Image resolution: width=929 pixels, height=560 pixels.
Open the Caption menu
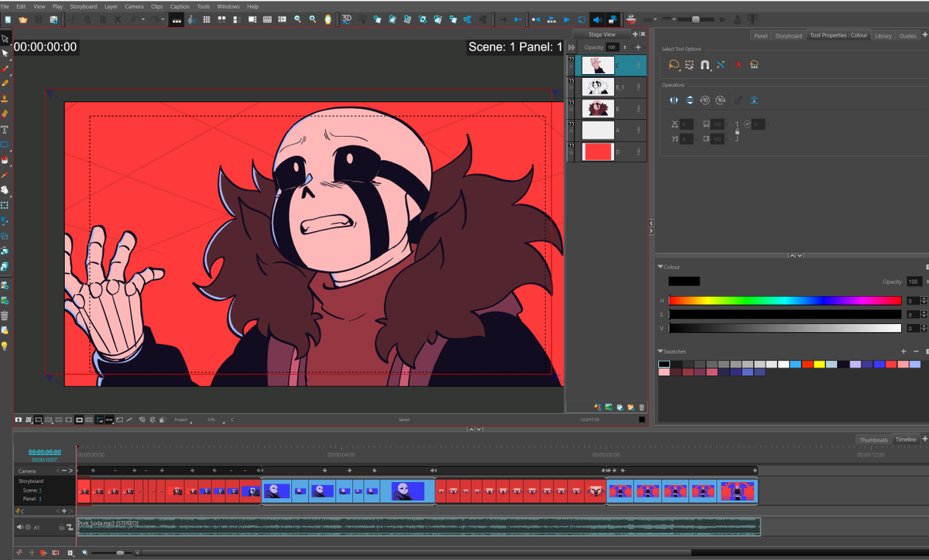pyautogui.click(x=180, y=6)
